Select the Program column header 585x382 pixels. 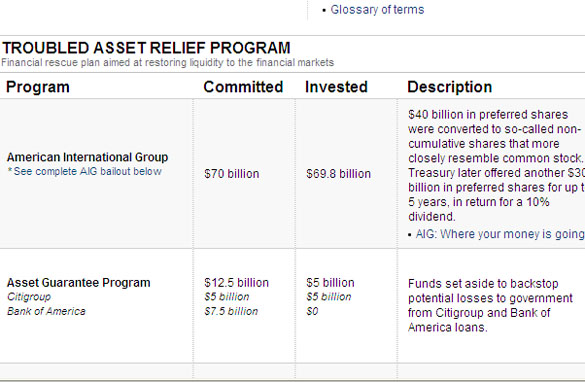[x=38, y=87]
